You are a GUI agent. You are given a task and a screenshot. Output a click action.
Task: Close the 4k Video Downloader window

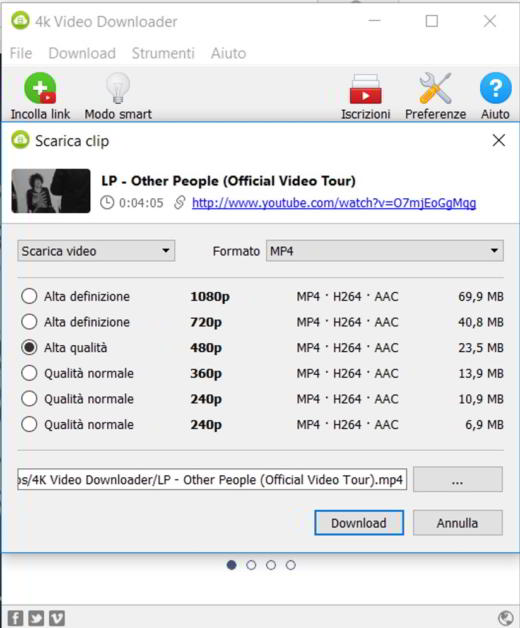click(x=490, y=21)
